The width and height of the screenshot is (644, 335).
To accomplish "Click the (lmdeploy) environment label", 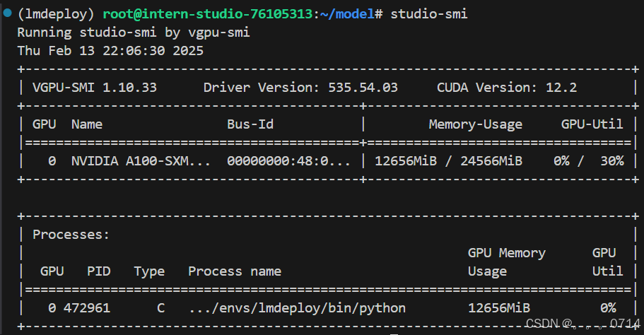I will coord(56,14).
